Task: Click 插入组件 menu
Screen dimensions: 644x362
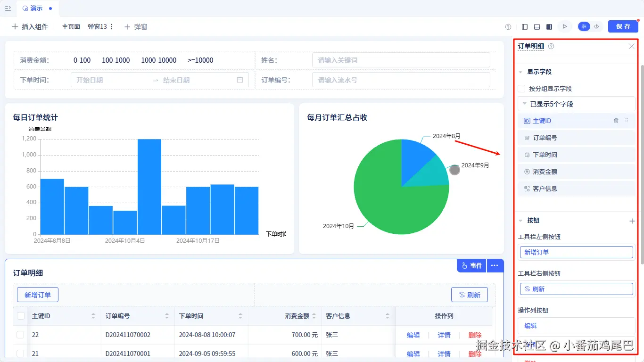Action: click(30, 27)
